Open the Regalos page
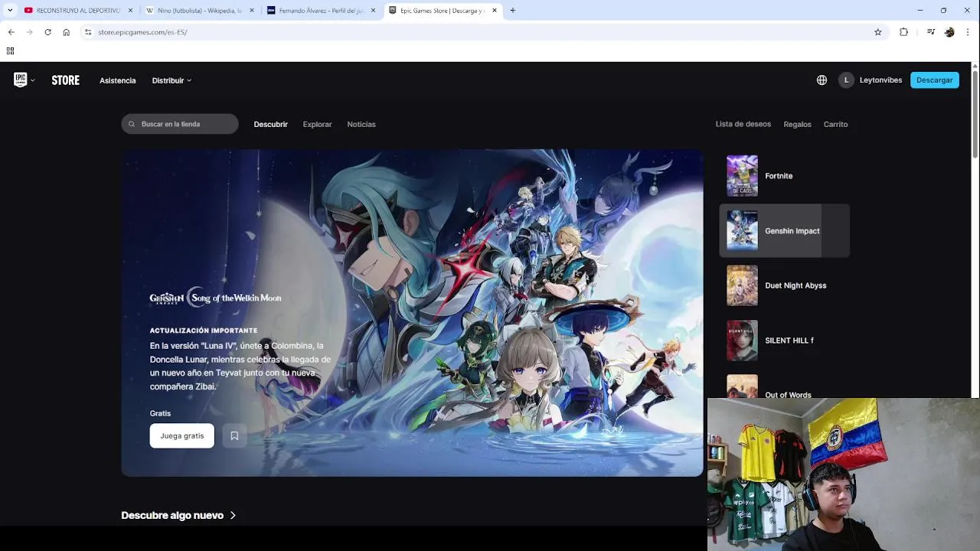 tap(797, 124)
